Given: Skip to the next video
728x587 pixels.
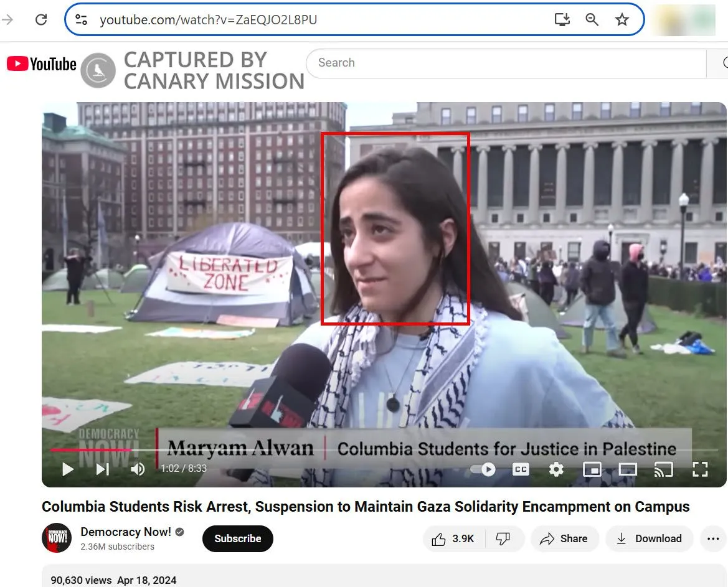Looking at the screenshot, I should point(103,469).
